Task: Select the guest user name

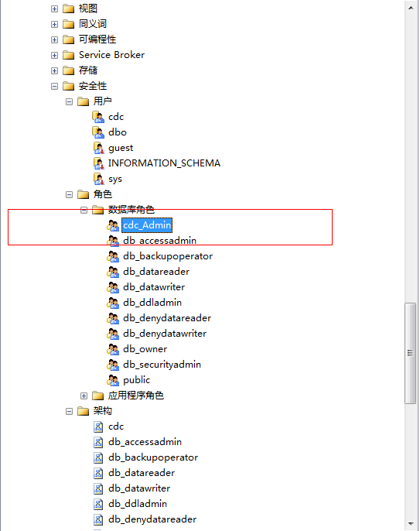Action: [x=121, y=149]
